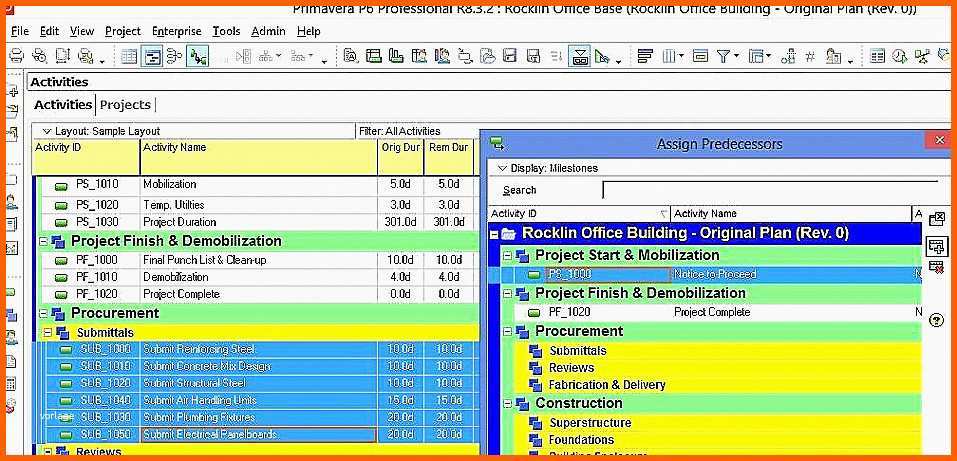Open the Edit menu

(49, 31)
